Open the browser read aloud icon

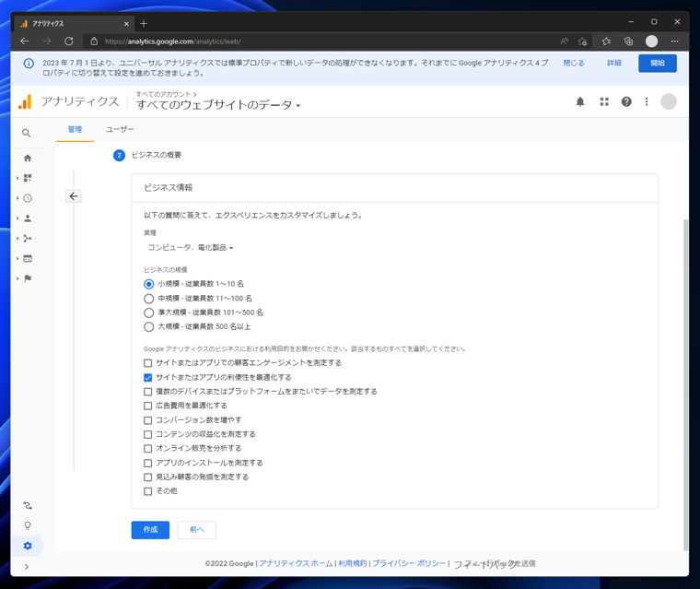565,41
